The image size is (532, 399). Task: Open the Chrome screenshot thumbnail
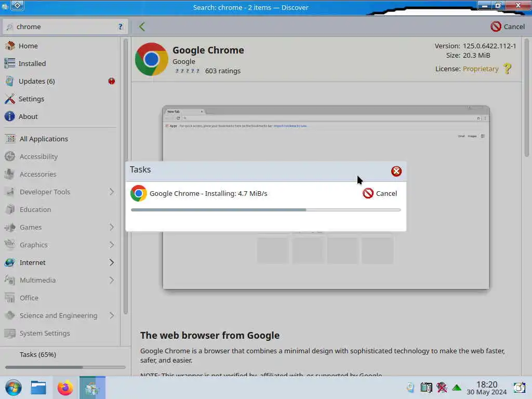point(326,197)
